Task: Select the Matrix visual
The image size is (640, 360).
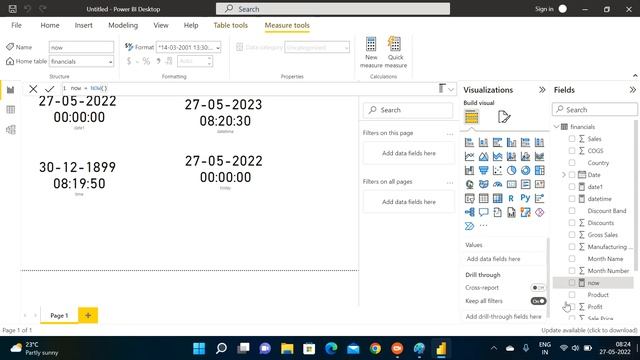Action: tap(498, 198)
